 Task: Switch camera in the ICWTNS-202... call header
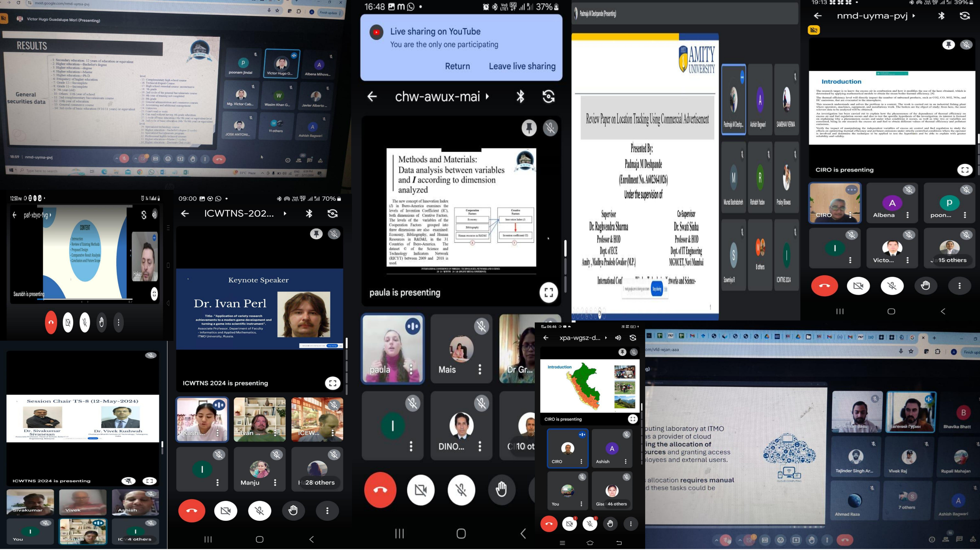point(333,214)
